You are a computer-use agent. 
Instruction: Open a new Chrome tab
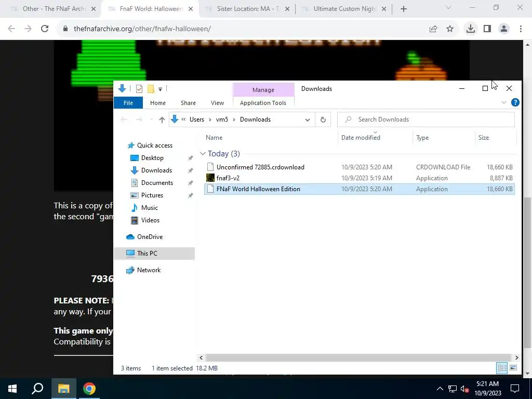coord(403,9)
